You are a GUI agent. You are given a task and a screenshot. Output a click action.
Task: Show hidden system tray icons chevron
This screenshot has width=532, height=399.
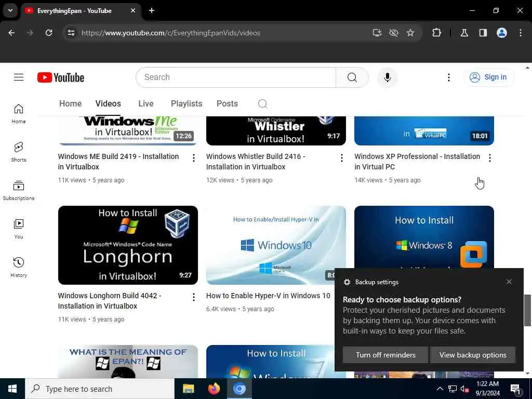click(x=440, y=389)
